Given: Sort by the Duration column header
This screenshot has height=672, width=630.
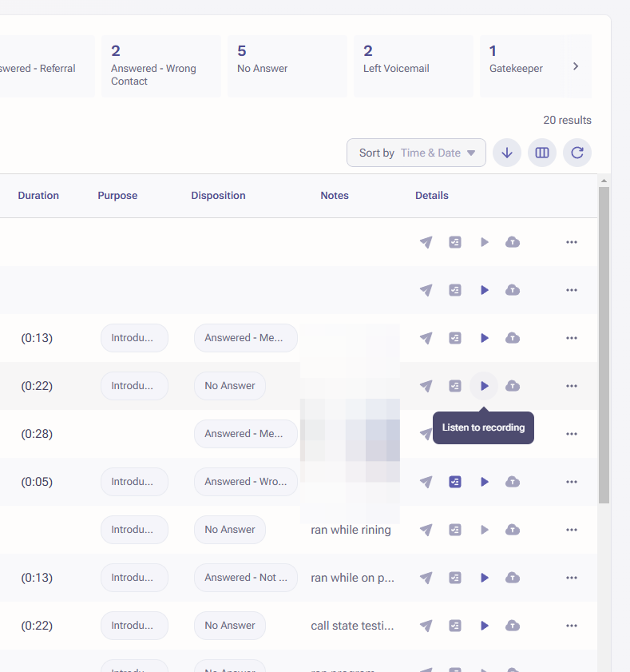Looking at the screenshot, I should [38, 196].
